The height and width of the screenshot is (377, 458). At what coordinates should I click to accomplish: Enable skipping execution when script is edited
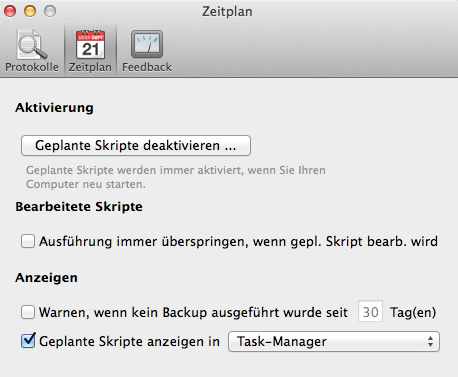click(x=28, y=241)
